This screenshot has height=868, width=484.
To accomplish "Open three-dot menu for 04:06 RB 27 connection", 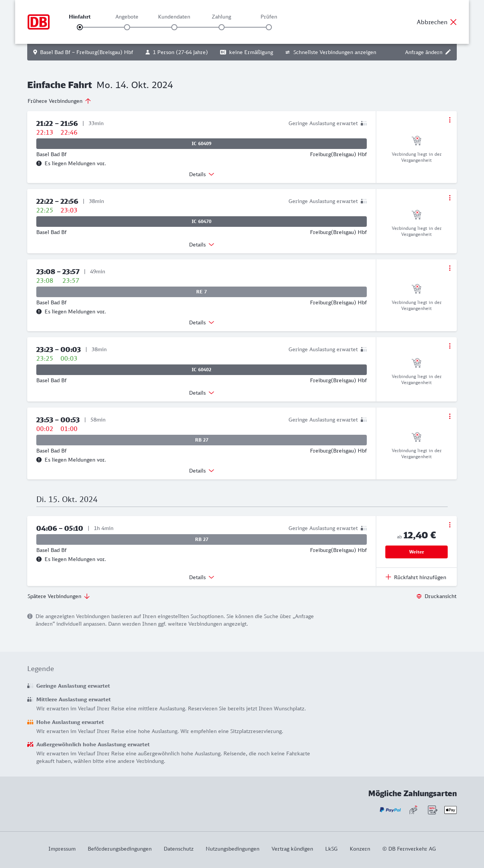I will click(x=450, y=525).
